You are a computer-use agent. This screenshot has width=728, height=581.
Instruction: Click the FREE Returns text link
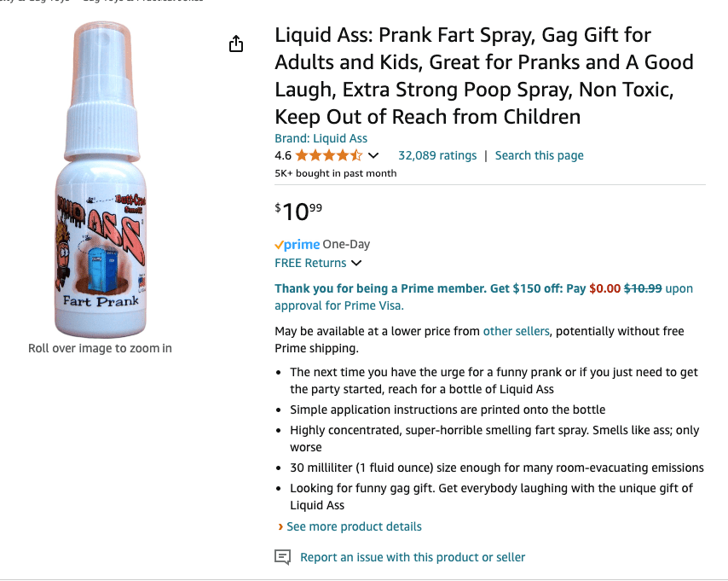click(x=310, y=263)
